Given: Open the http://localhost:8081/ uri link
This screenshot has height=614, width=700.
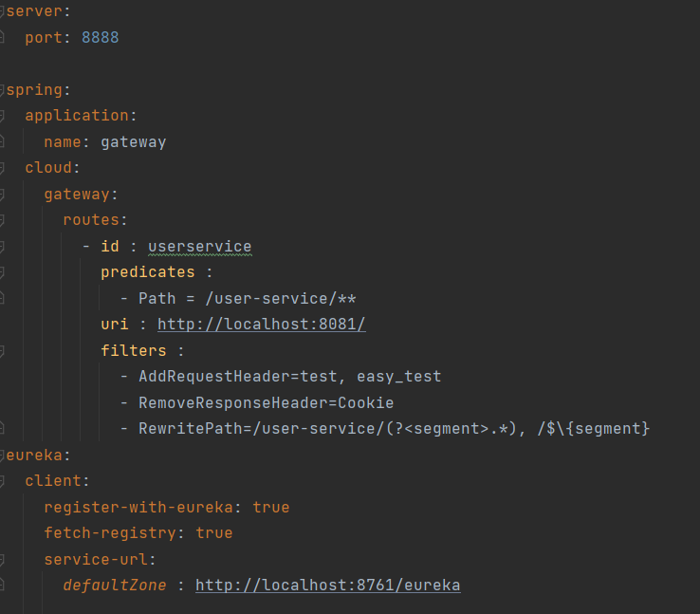Looking at the screenshot, I should [261, 325].
